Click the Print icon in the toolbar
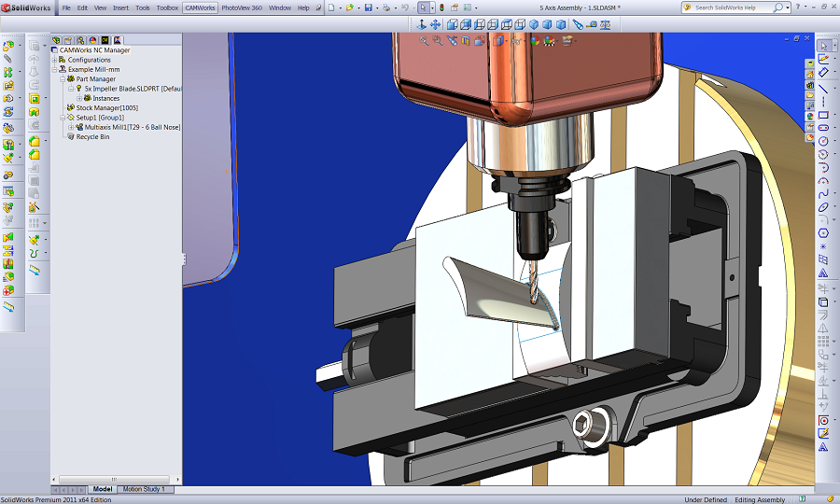Image resolution: width=840 pixels, height=504 pixels. (385, 7)
